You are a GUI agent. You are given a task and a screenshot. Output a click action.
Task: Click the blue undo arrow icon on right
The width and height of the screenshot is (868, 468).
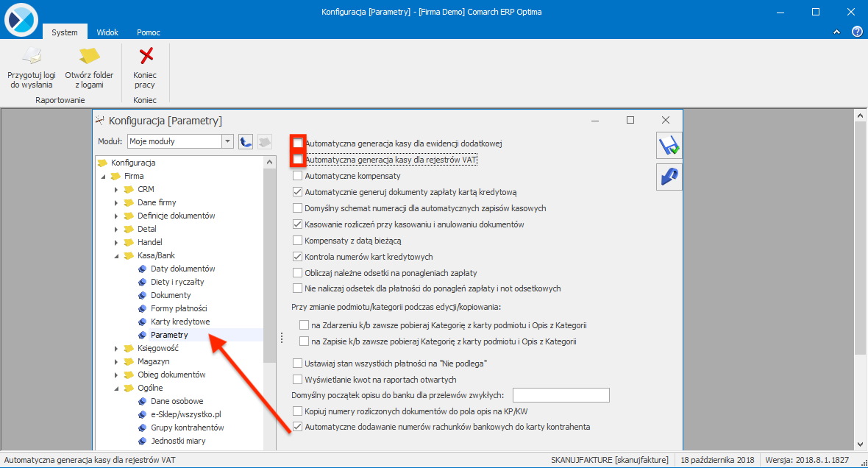pos(669,177)
